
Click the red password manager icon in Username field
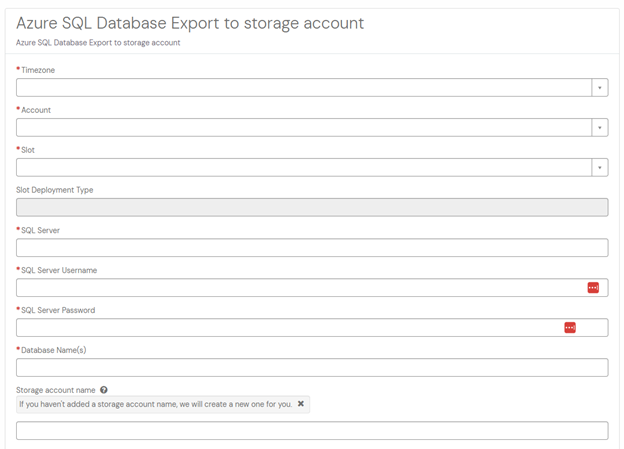click(x=593, y=287)
